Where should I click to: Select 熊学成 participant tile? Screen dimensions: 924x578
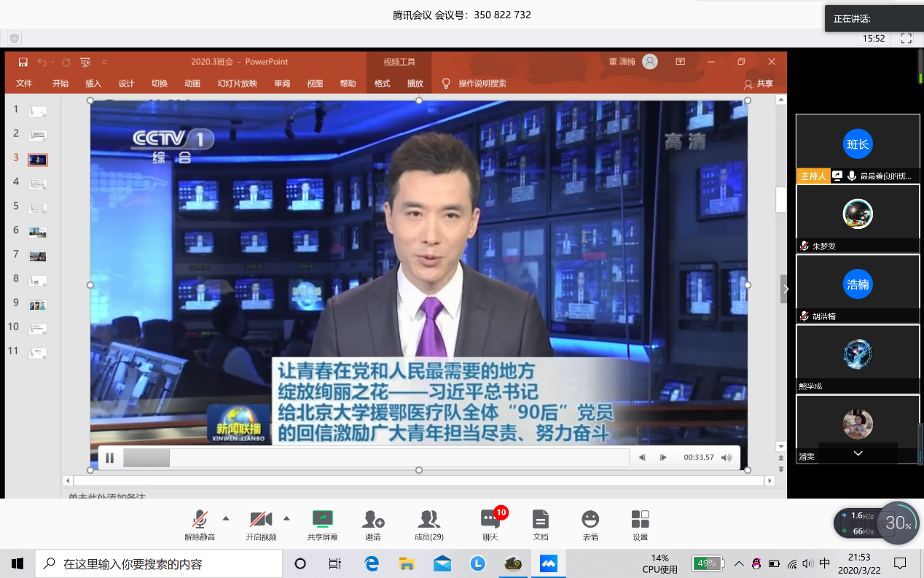tap(858, 358)
